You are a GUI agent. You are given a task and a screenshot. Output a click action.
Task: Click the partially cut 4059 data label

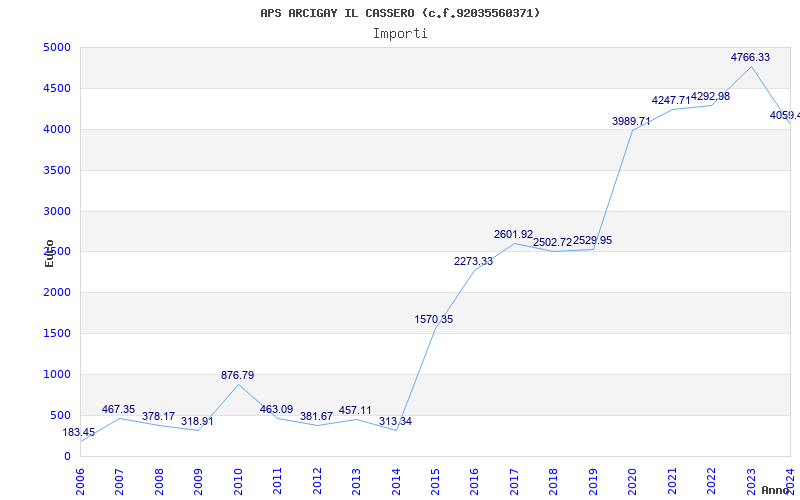(785, 116)
